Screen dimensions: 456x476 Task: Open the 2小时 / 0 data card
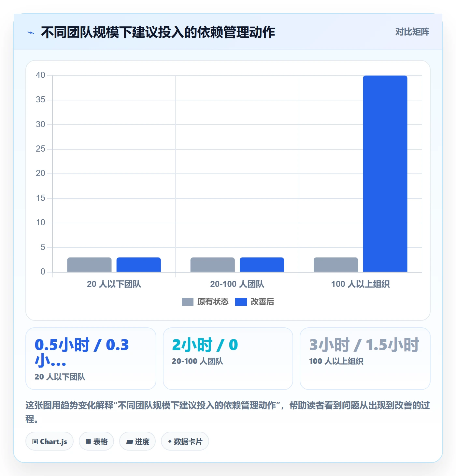click(228, 359)
